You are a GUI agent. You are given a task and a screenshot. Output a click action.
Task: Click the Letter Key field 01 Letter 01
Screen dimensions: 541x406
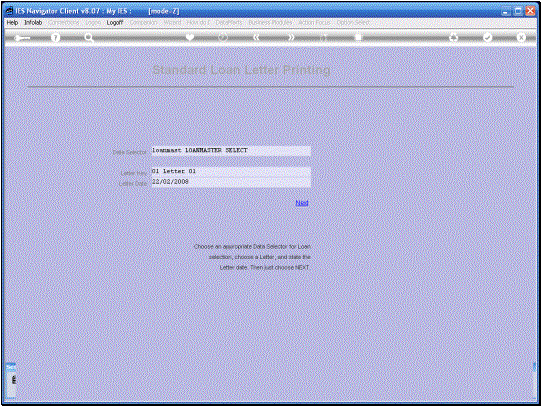click(231, 171)
